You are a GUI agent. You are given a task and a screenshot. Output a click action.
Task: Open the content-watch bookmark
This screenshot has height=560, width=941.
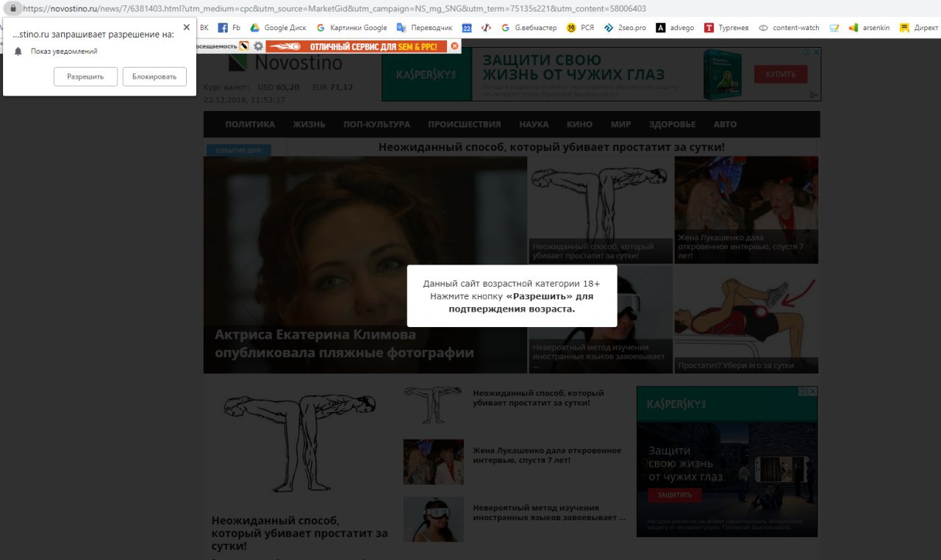[x=789, y=28]
